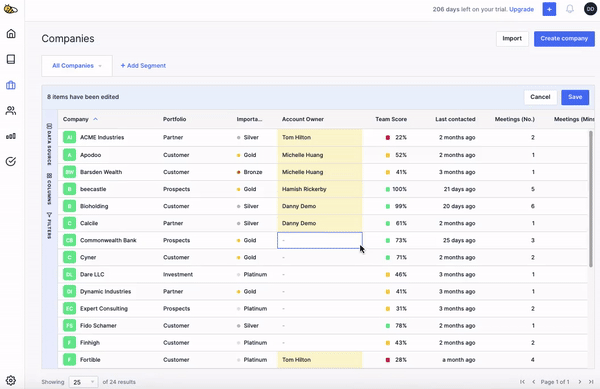The height and width of the screenshot is (389, 600).
Task: Click the Calcile company name
Action: (x=89, y=223)
